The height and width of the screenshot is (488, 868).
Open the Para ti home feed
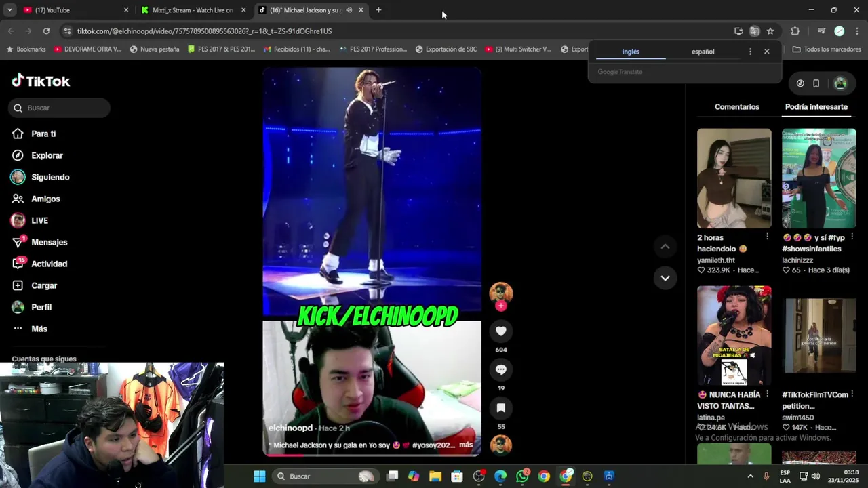pos(43,134)
